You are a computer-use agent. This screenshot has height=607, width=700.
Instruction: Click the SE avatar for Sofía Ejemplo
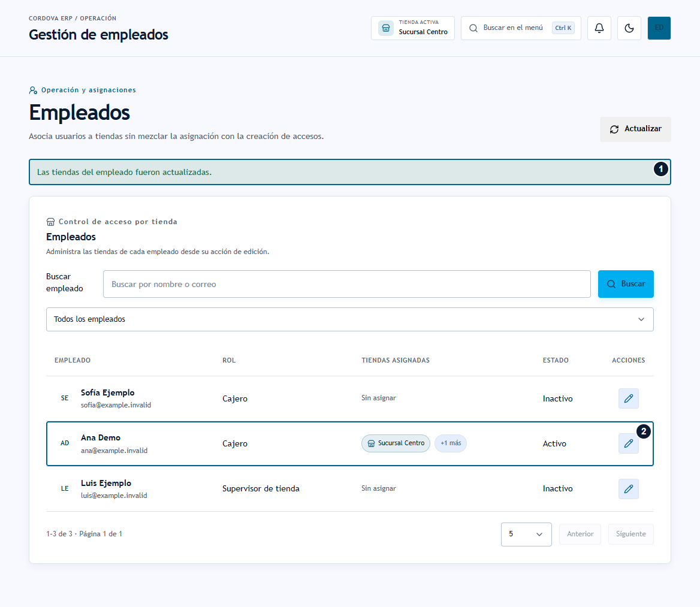point(65,398)
